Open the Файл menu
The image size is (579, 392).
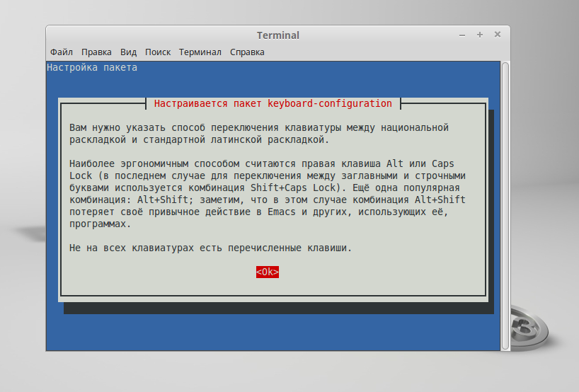click(62, 52)
